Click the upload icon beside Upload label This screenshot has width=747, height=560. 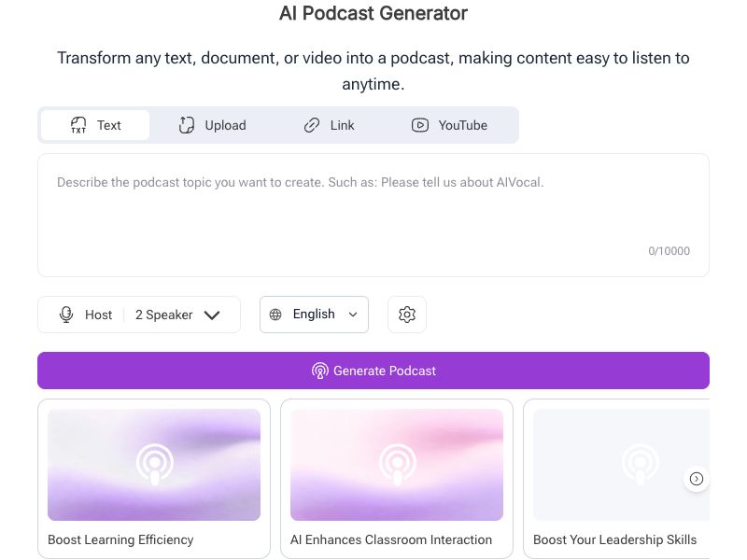[x=186, y=124]
